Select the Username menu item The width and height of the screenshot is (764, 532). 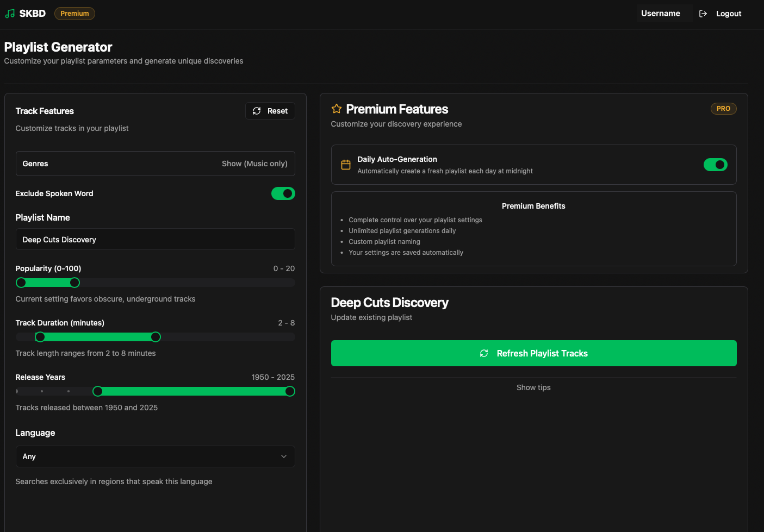pyautogui.click(x=661, y=13)
